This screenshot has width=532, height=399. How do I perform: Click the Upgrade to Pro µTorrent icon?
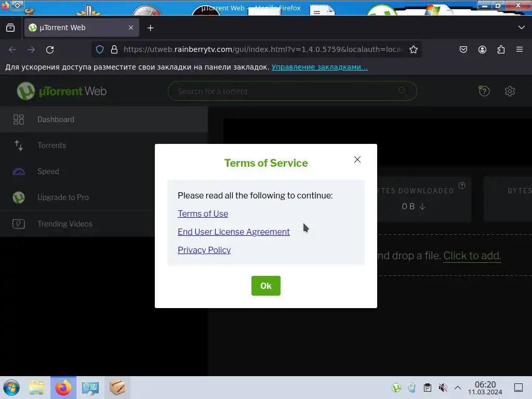19,197
